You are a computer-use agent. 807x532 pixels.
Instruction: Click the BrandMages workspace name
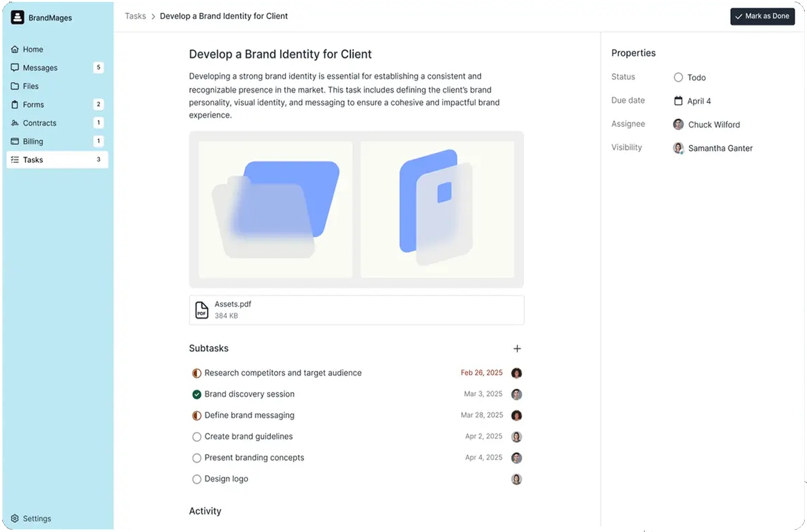pyautogui.click(x=51, y=18)
